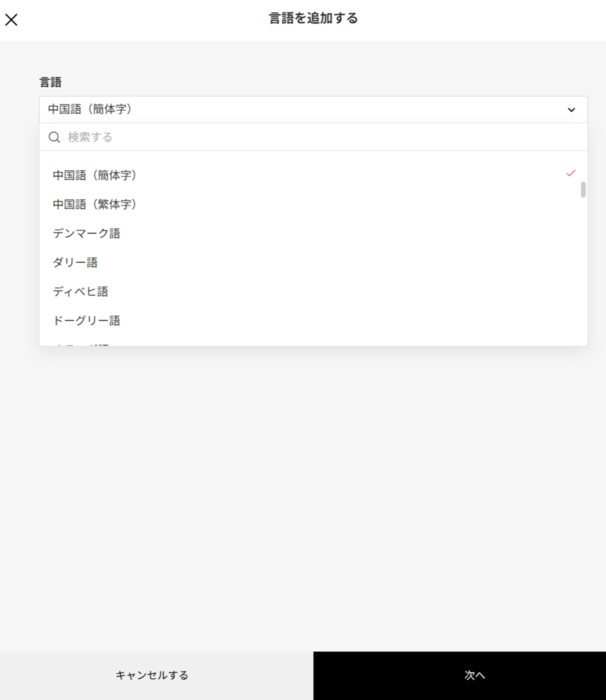Choose 中国語（繁体字） from the language list
Viewport: 606px width, 700px height.
pyautogui.click(x=95, y=205)
